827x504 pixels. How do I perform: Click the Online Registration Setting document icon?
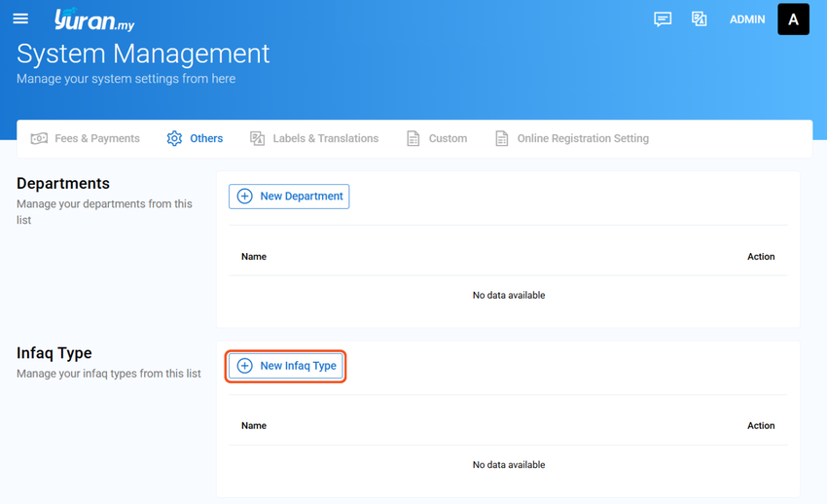[x=502, y=139]
